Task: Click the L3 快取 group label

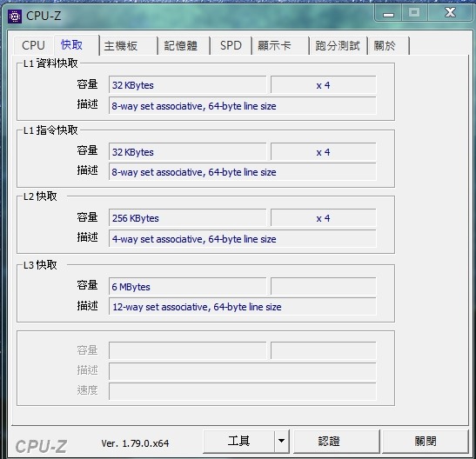Action: (x=40, y=265)
